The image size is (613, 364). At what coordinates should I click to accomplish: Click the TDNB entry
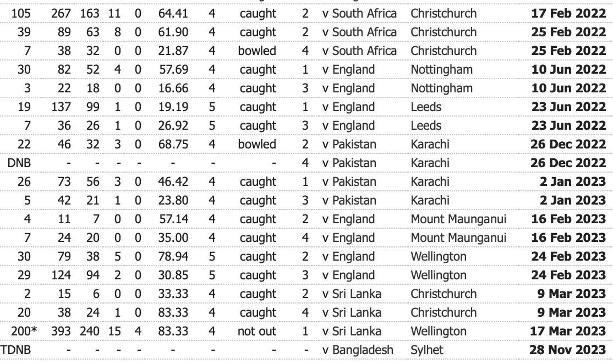tap(15, 350)
